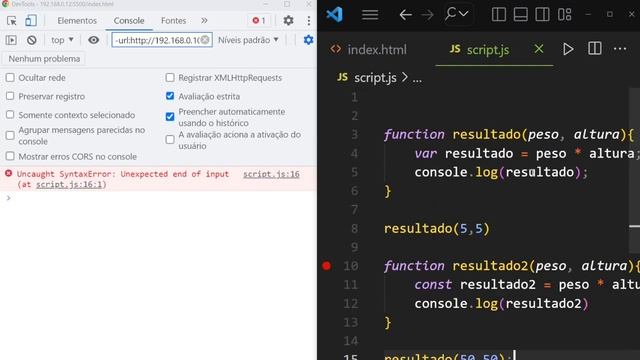
Task: Check Somente contexto selecionado checkbox
Action: click(10, 115)
